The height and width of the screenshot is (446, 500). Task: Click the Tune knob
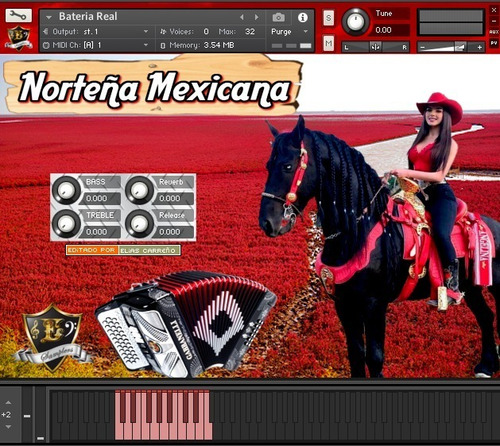pyautogui.click(x=355, y=22)
